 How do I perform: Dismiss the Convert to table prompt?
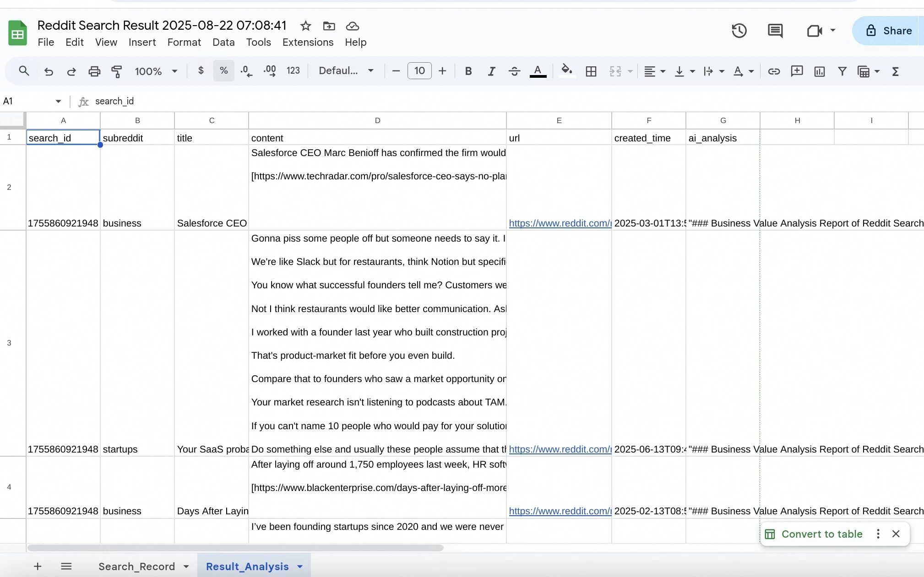pyautogui.click(x=896, y=534)
